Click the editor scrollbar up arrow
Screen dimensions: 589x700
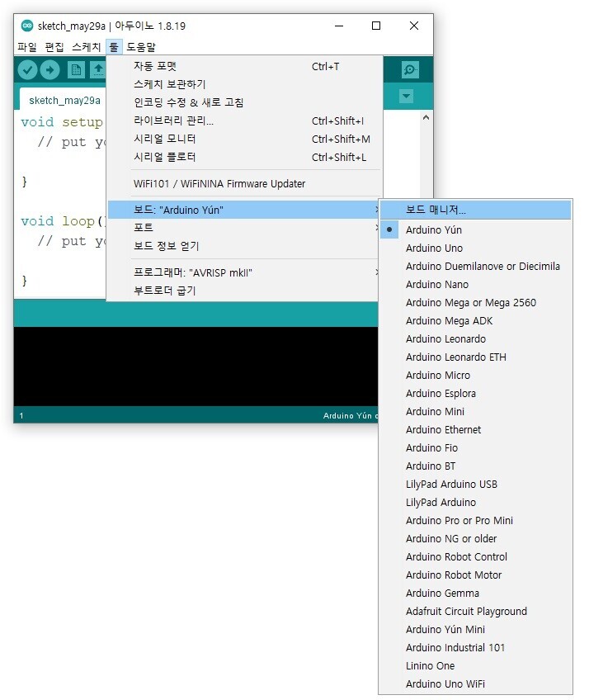426,117
